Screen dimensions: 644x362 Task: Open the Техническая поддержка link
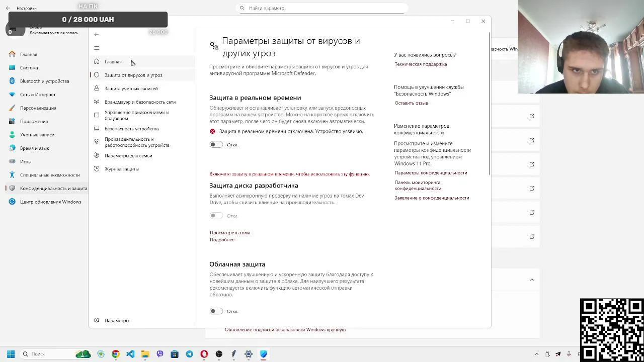(x=421, y=64)
